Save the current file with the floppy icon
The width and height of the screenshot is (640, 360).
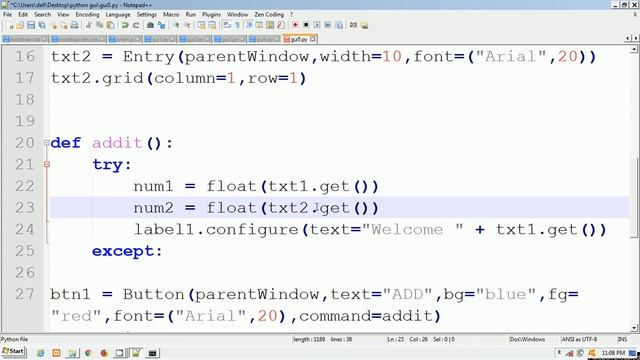click(31, 25)
